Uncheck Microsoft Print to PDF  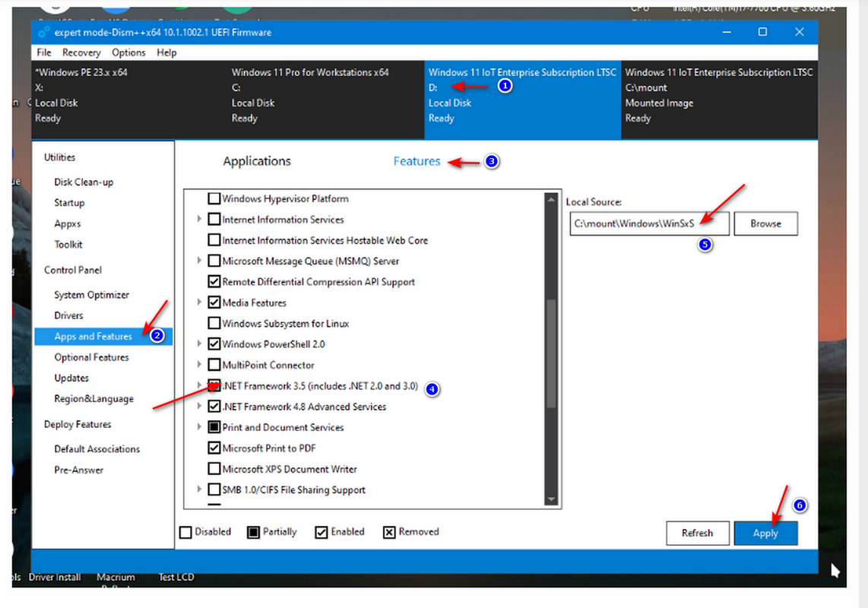coord(214,448)
